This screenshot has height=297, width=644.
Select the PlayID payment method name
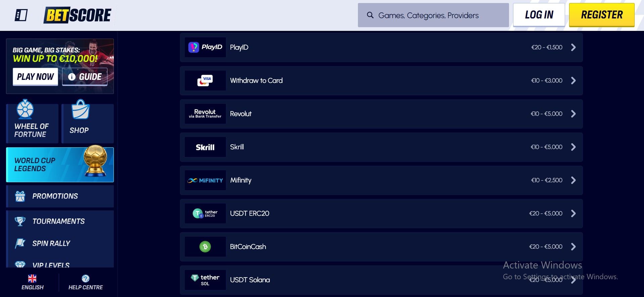[x=239, y=47]
